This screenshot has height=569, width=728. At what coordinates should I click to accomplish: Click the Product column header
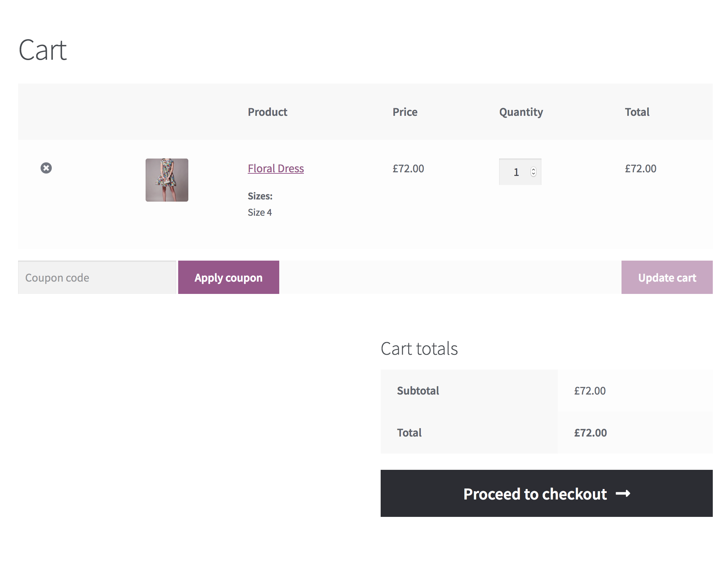pos(267,112)
